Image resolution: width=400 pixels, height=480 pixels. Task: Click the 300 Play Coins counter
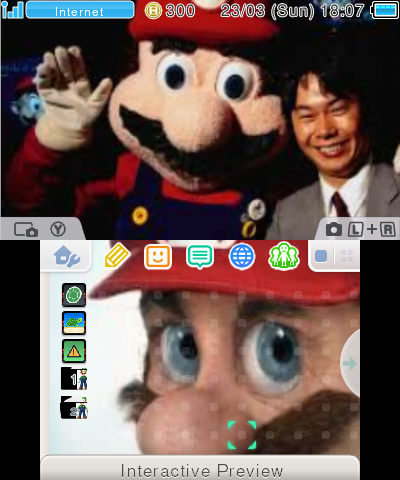(170, 10)
